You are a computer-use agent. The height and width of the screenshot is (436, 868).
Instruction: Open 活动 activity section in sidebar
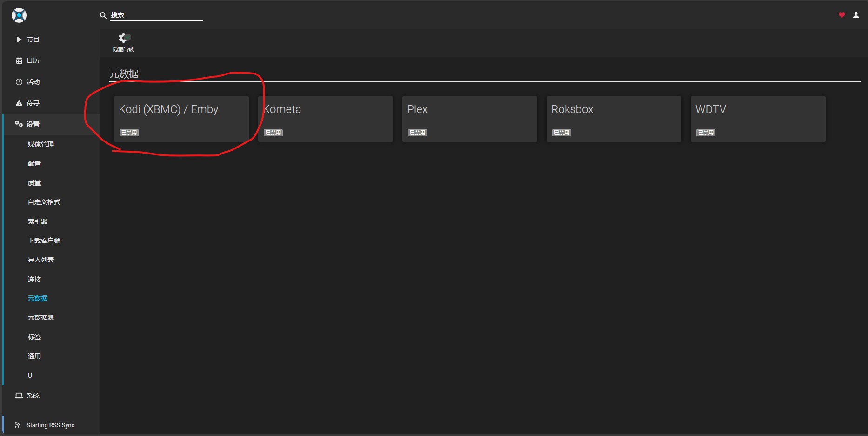[33, 82]
